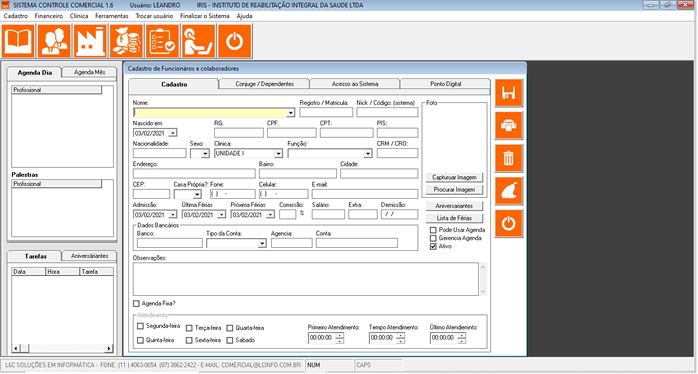Screen dimensions: 698x374
Task: Open the Financeiro menu
Action: 49,16
